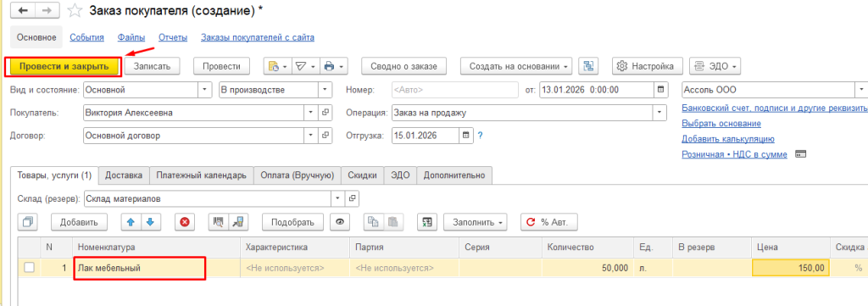868x306 pixels.
Task: Open the Файлы section link
Action: (x=131, y=37)
